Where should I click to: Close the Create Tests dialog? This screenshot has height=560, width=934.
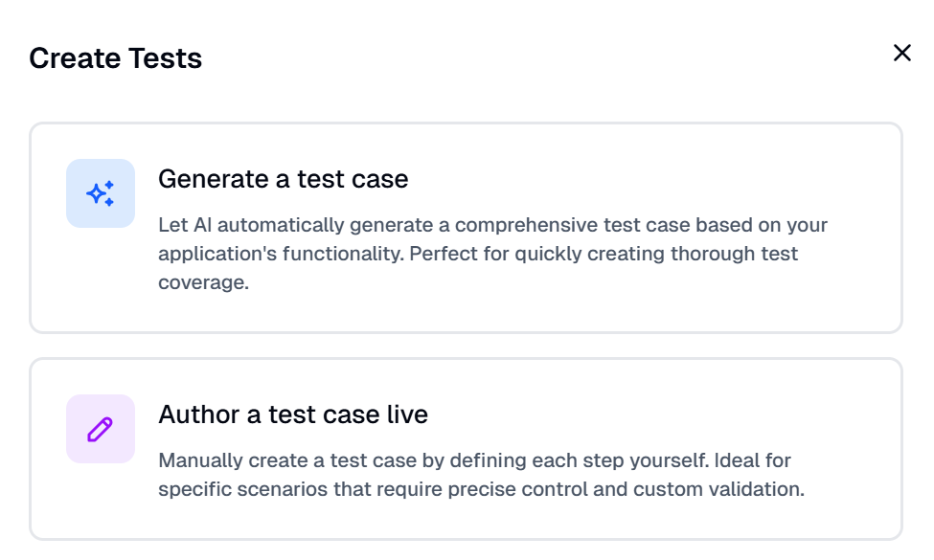click(x=901, y=53)
